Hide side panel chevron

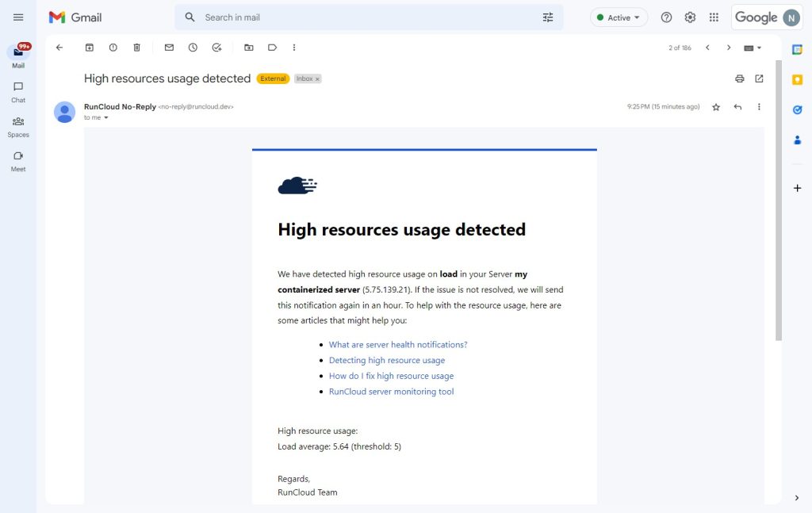797,498
